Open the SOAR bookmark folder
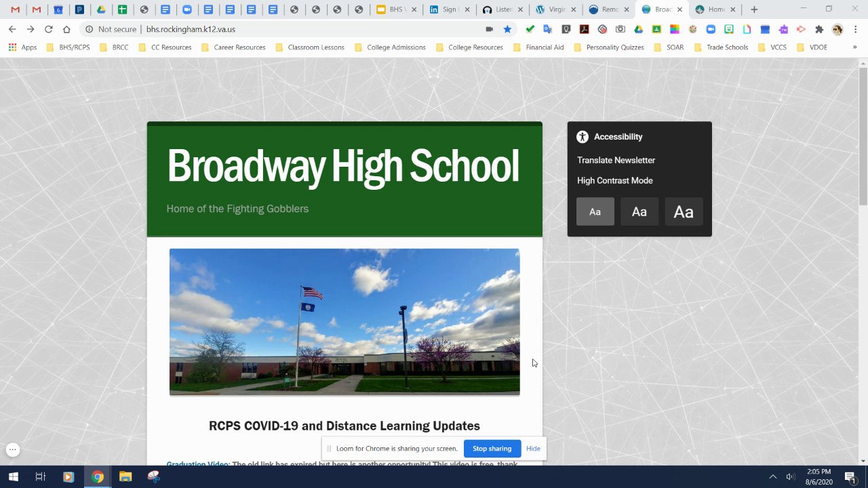 (x=669, y=47)
